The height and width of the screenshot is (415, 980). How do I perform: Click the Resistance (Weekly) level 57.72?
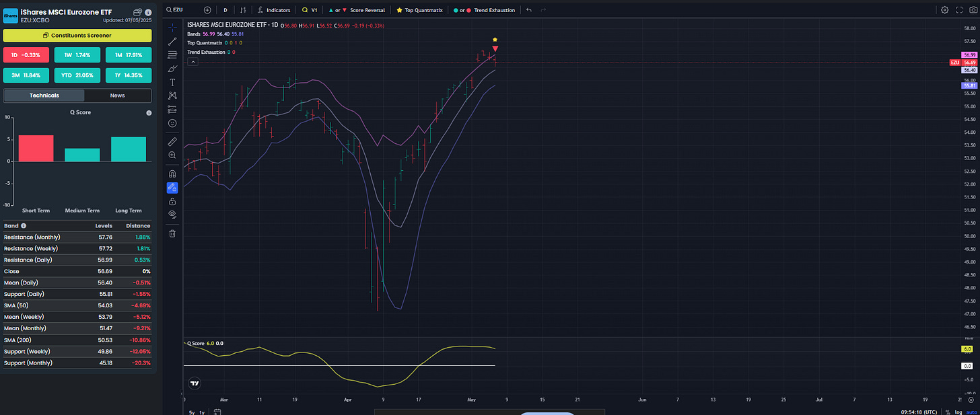pyautogui.click(x=105, y=249)
